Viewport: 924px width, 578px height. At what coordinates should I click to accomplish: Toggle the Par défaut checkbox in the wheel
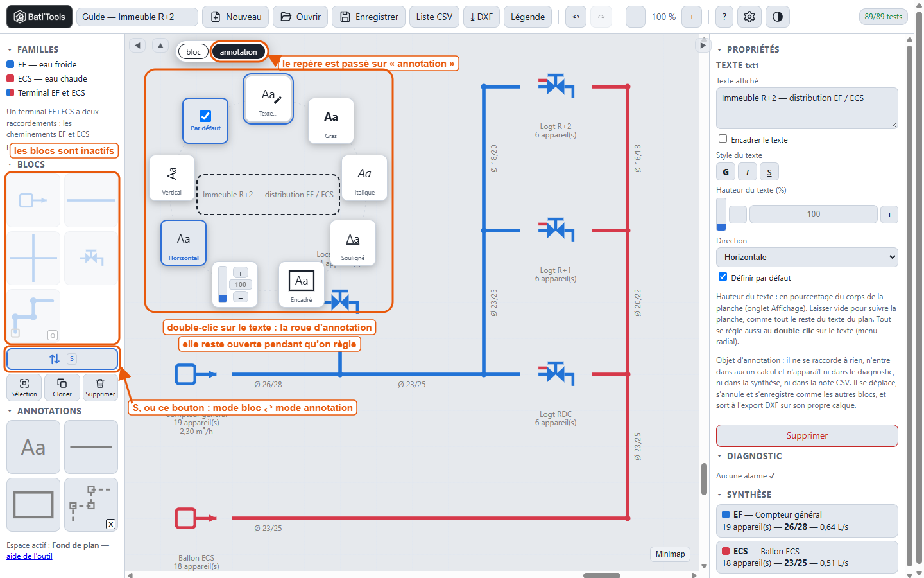click(205, 116)
